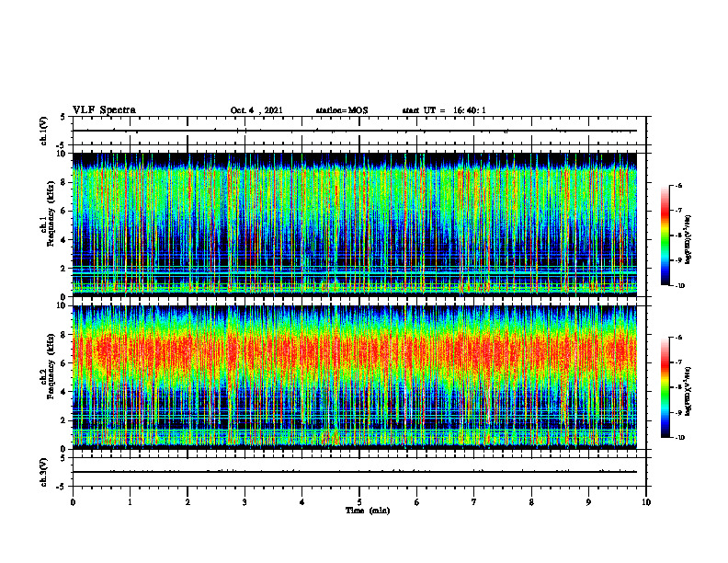This screenshot has width=728, height=563.
Task: Click the "1" tick on time axis
Action: pyautogui.click(x=130, y=502)
